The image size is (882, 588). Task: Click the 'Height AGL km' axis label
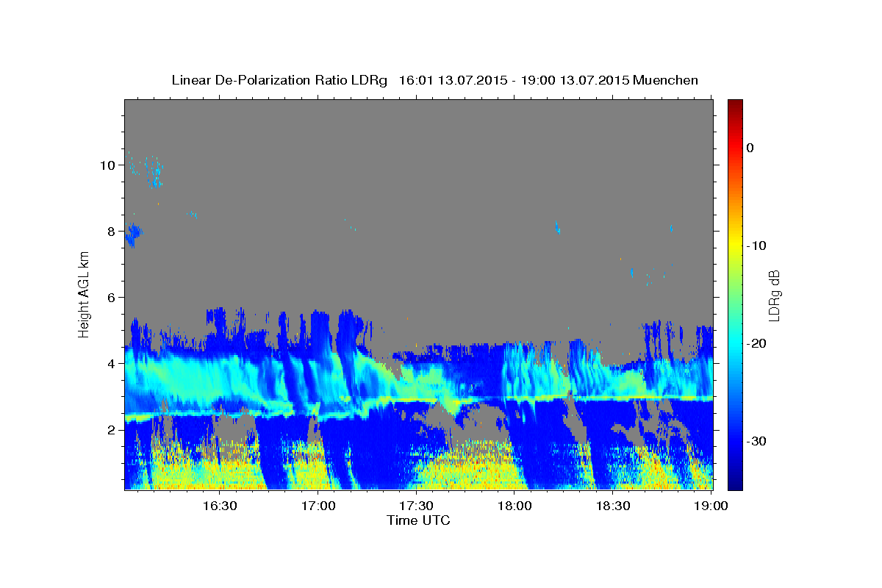tap(84, 294)
